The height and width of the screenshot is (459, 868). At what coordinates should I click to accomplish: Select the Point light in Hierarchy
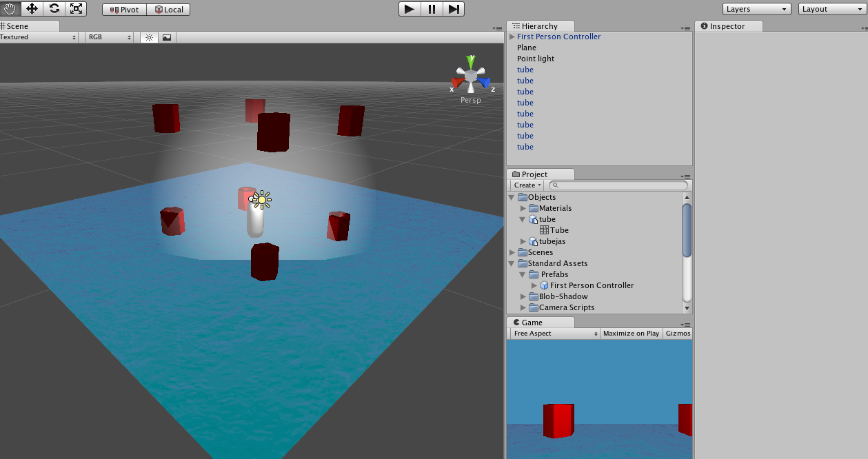click(536, 58)
